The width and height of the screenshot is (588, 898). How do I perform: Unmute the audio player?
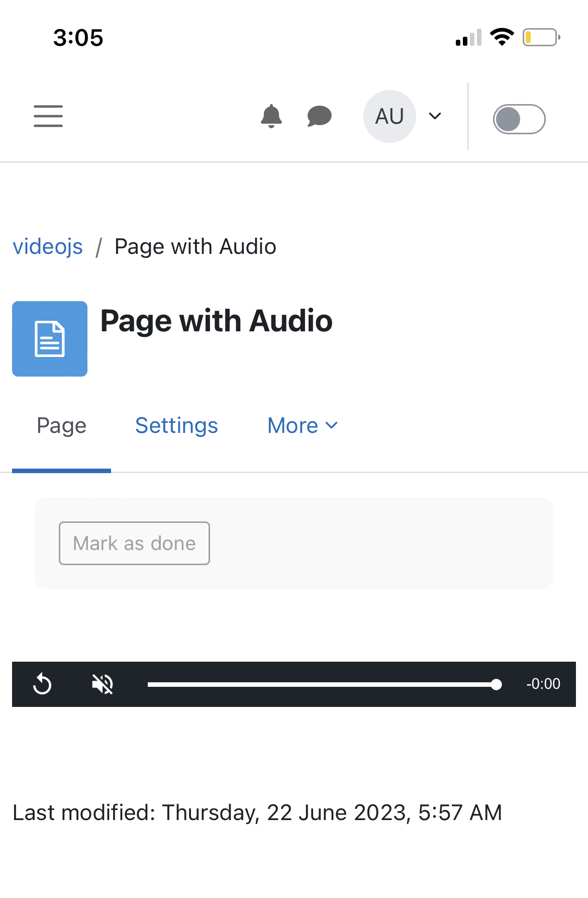pyautogui.click(x=103, y=684)
